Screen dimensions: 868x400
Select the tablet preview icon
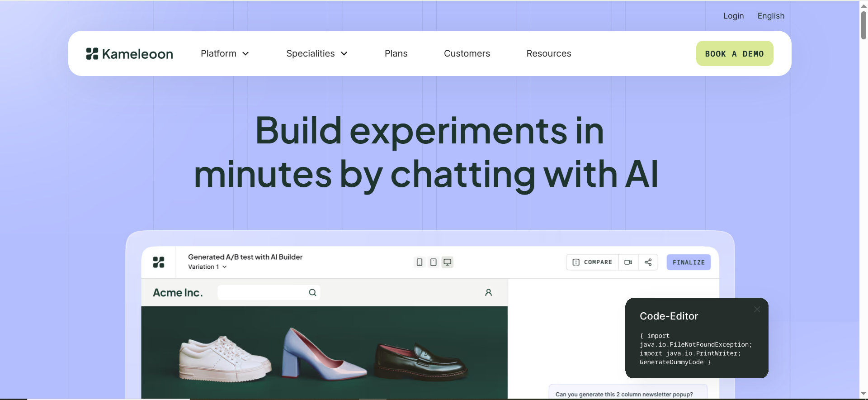[433, 262]
